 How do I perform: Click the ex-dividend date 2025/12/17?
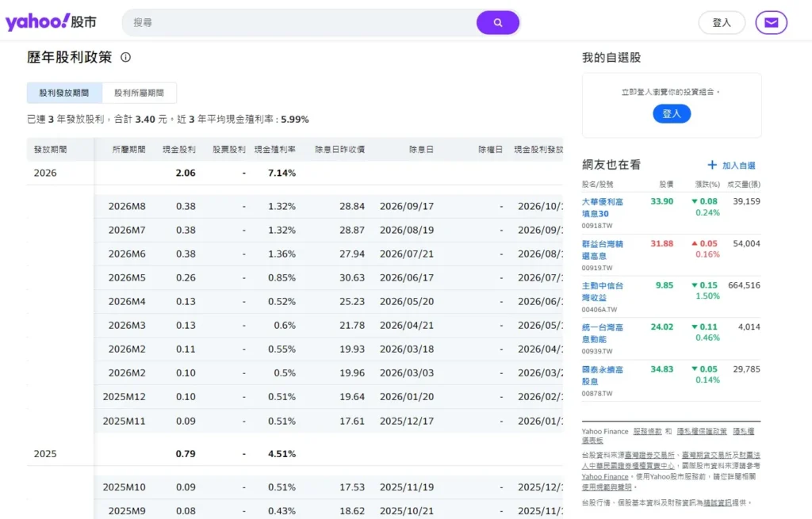[x=407, y=422]
